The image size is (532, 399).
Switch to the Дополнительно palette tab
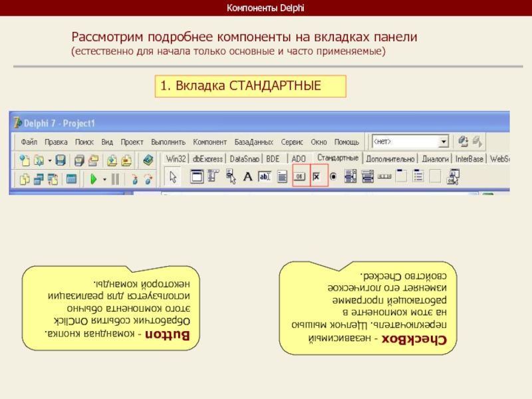(390, 159)
